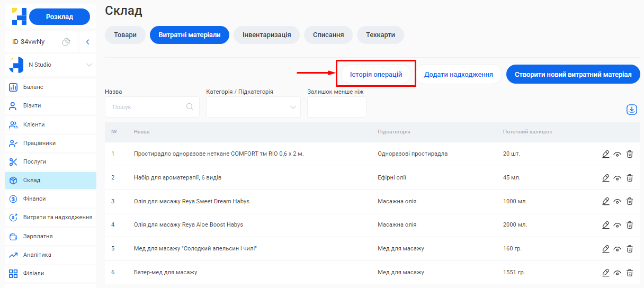This screenshot has width=644, height=288.
Task: Click the search magnifier icon
Action: click(x=190, y=107)
